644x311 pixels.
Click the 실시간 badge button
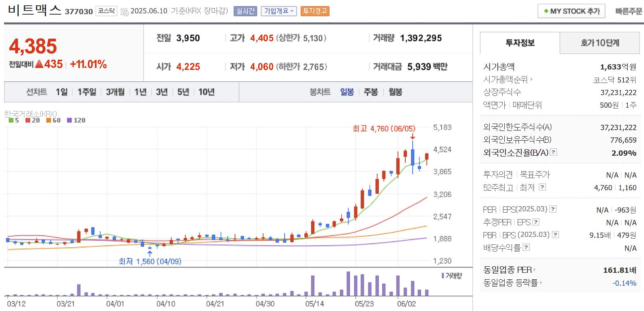[245, 11]
